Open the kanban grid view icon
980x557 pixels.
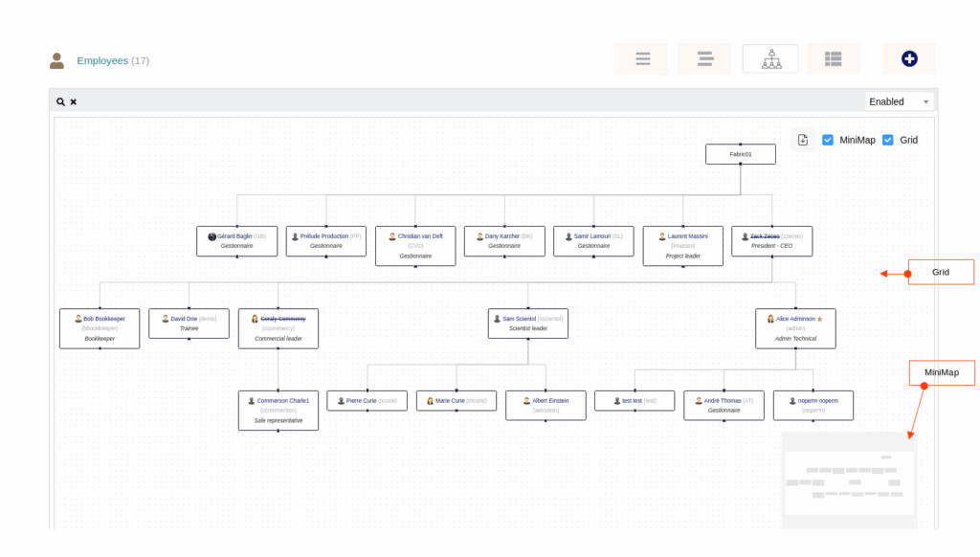[x=833, y=58]
